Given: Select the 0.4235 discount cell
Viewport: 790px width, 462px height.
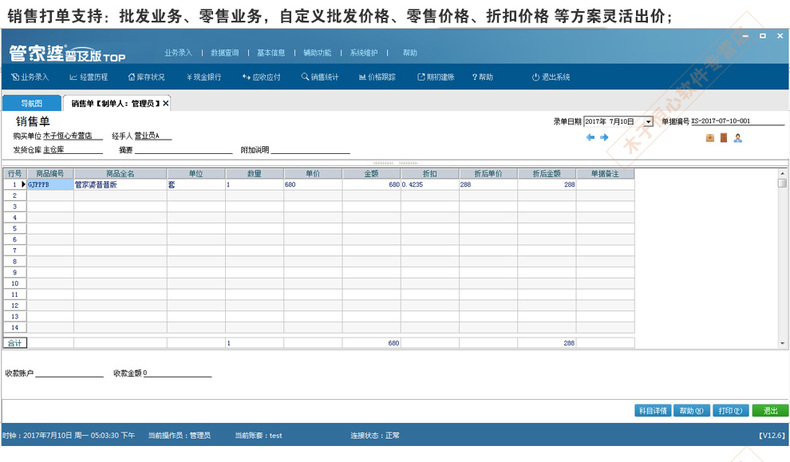Looking at the screenshot, I should [430, 184].
